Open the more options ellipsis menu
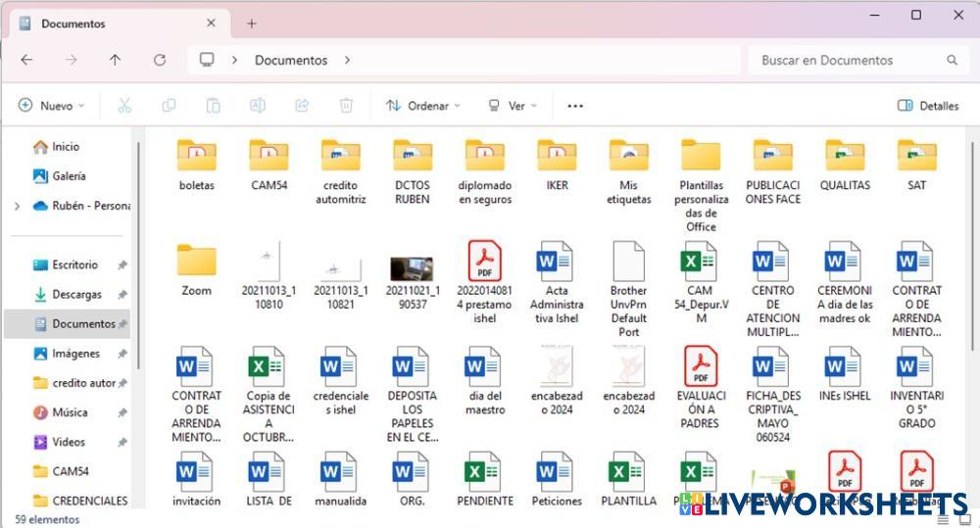Image resolution: width=980 pixels, height=528 pixels. 575,106
